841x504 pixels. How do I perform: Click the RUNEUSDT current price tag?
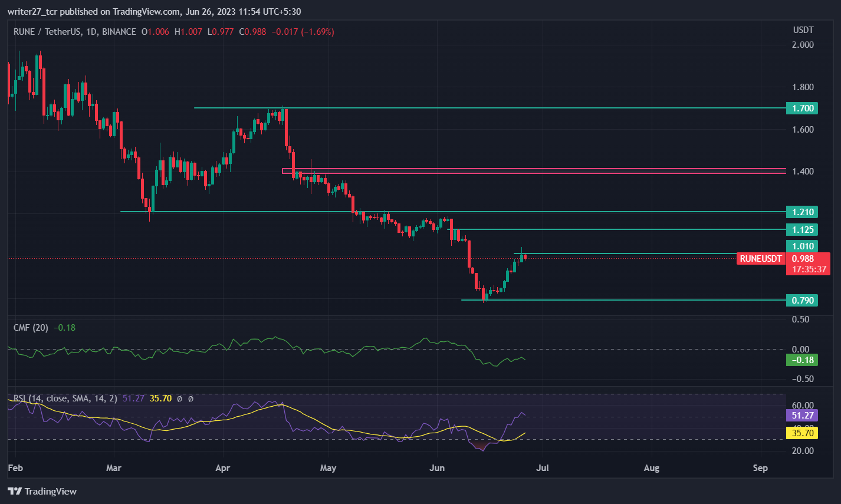(761, 258)
